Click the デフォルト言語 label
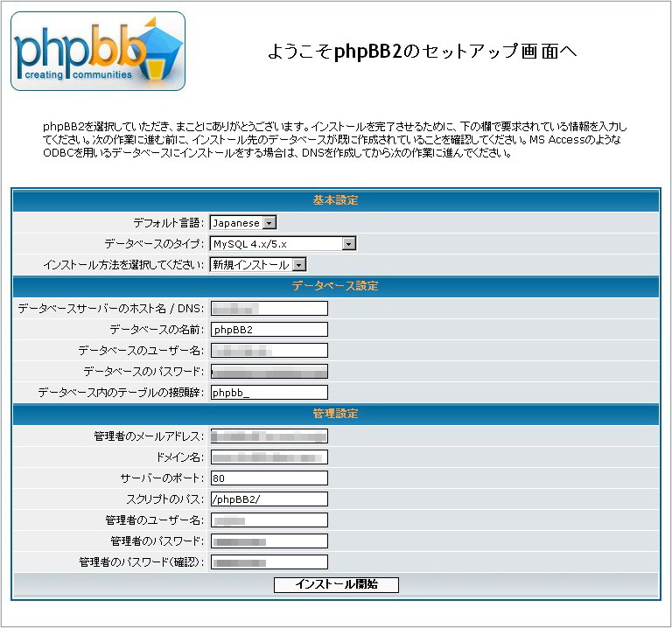672x628 pixels. tap(168, 223)
